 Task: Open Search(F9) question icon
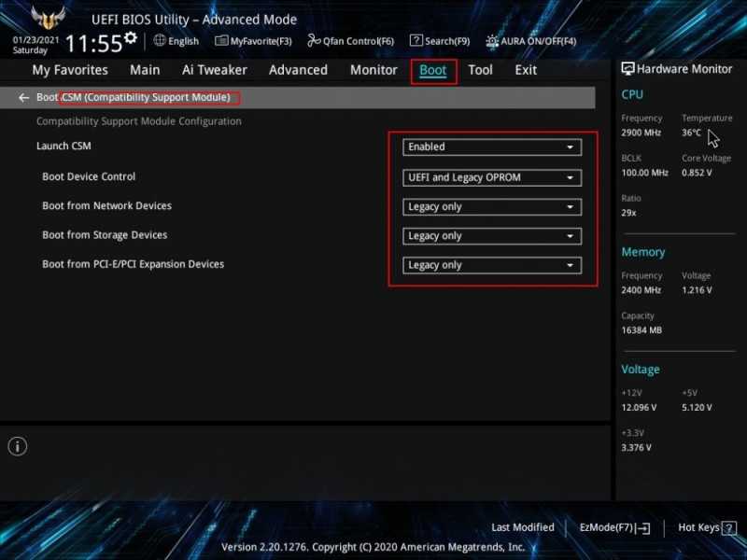(416, 40)
